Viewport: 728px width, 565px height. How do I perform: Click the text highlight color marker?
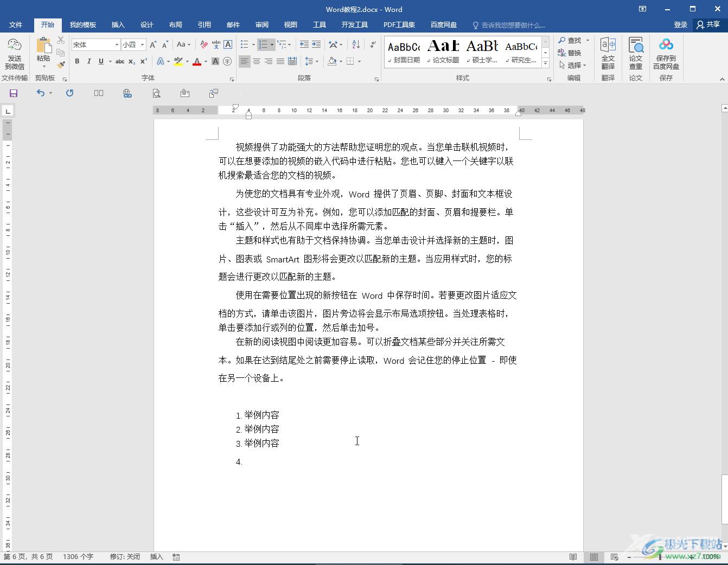[178, 61]
